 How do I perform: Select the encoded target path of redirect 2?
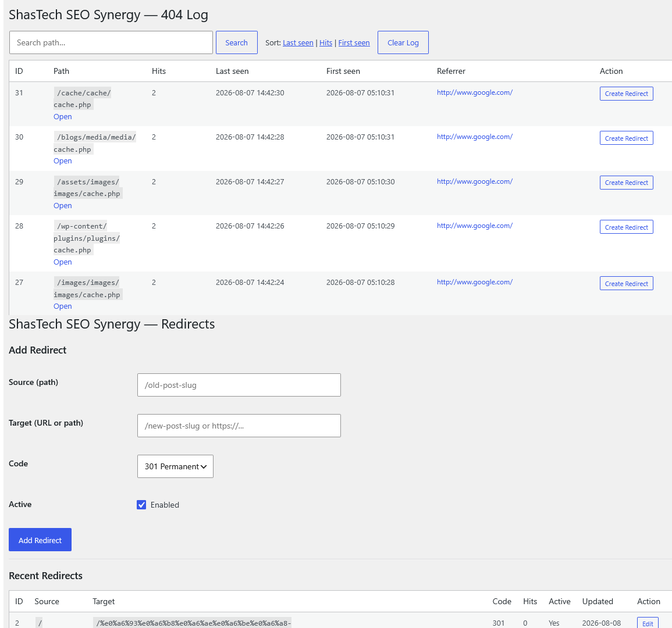coord(193,623)
